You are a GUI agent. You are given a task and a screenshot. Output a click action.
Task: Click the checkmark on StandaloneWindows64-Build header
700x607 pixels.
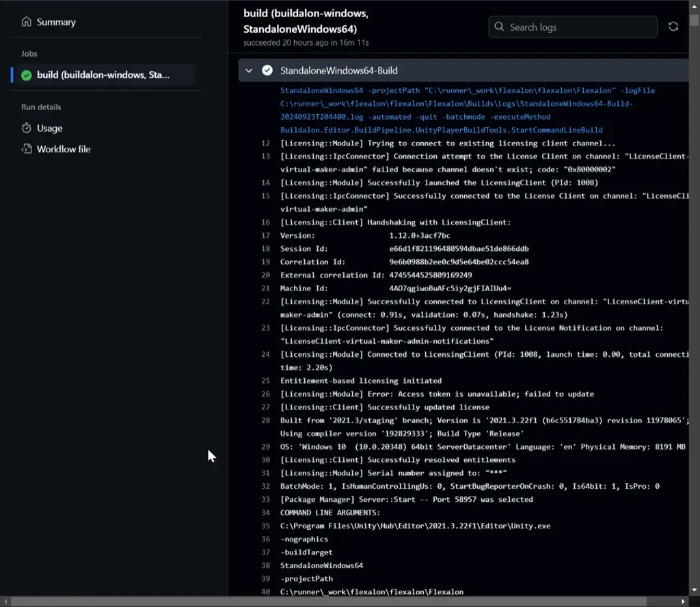(x=266, y=70)
